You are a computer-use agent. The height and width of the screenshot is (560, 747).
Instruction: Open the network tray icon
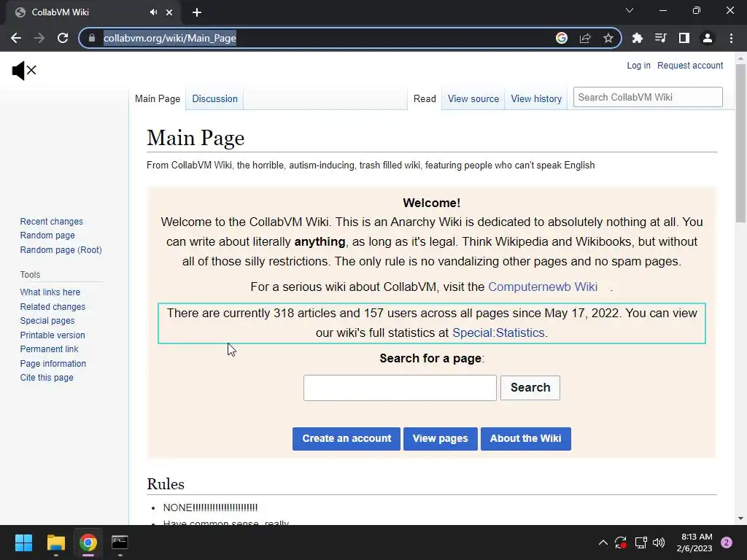(x=640, y=542)
